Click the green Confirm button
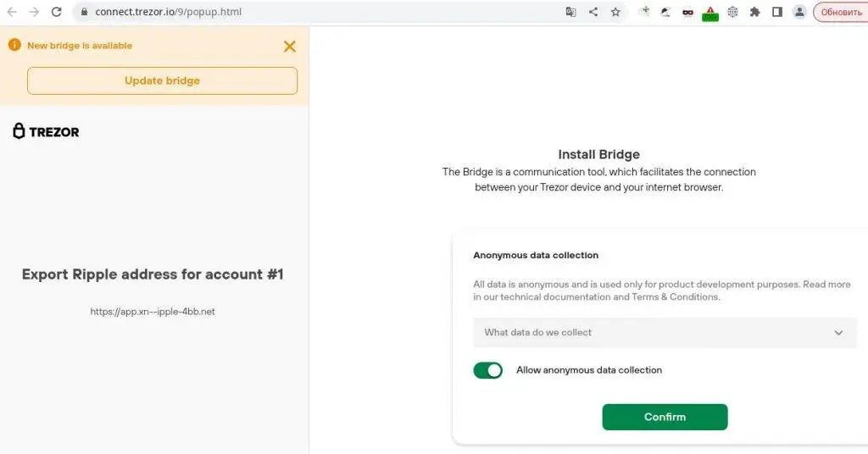The height and width of the screenshot is (454, 868). tap(665, 417)
